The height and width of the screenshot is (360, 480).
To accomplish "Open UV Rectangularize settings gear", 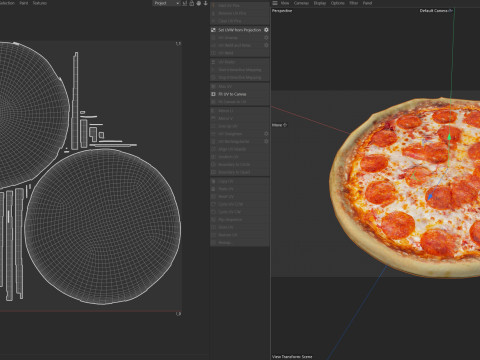I will [266, 141].
